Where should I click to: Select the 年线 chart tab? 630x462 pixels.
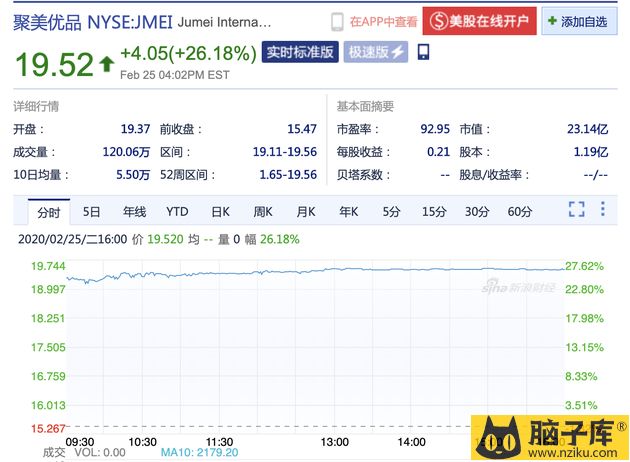(135, 212)
